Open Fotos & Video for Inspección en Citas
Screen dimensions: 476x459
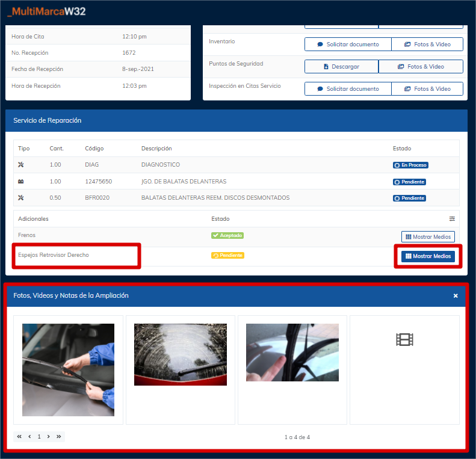(x=427, y=89)
